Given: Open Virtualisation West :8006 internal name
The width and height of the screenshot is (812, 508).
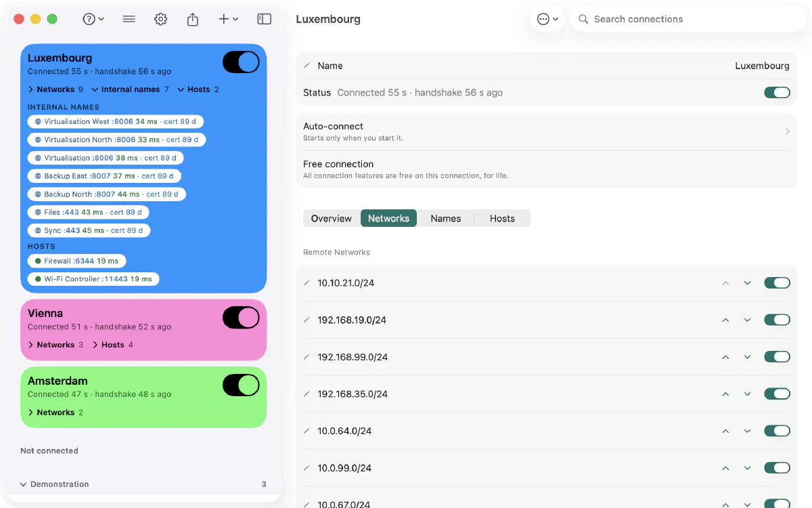Looking at the screenshot, I should point(116,122).
